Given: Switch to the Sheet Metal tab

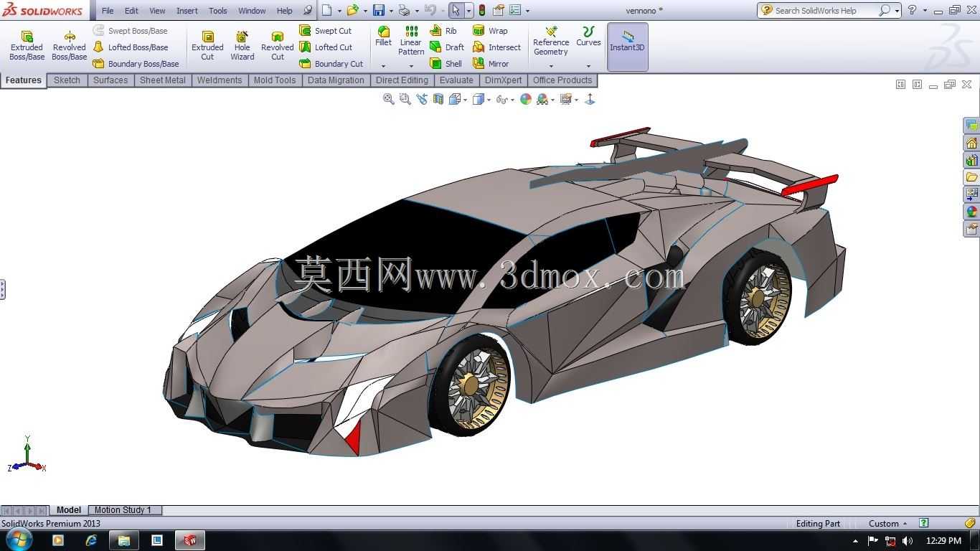Looking at the screenshot, I should coord(163,80).
